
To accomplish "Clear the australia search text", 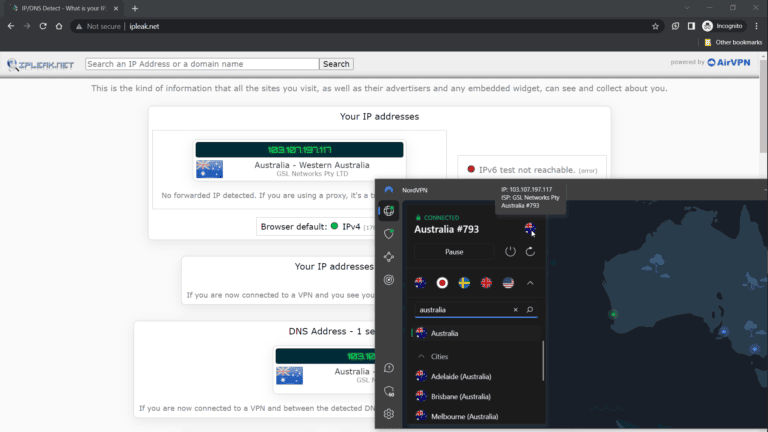I will coord(516,310).
